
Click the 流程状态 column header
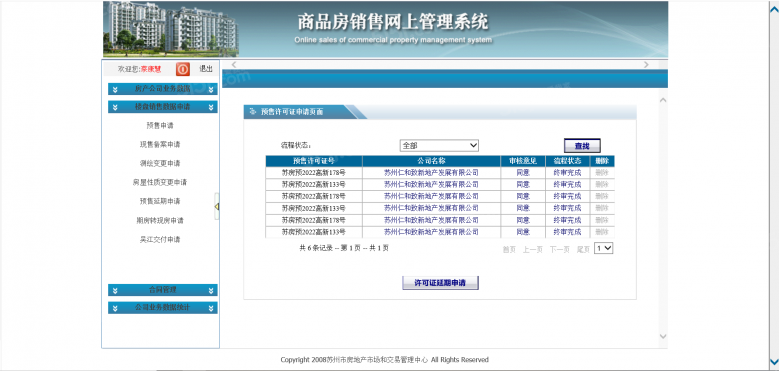[x=567, y=161]
